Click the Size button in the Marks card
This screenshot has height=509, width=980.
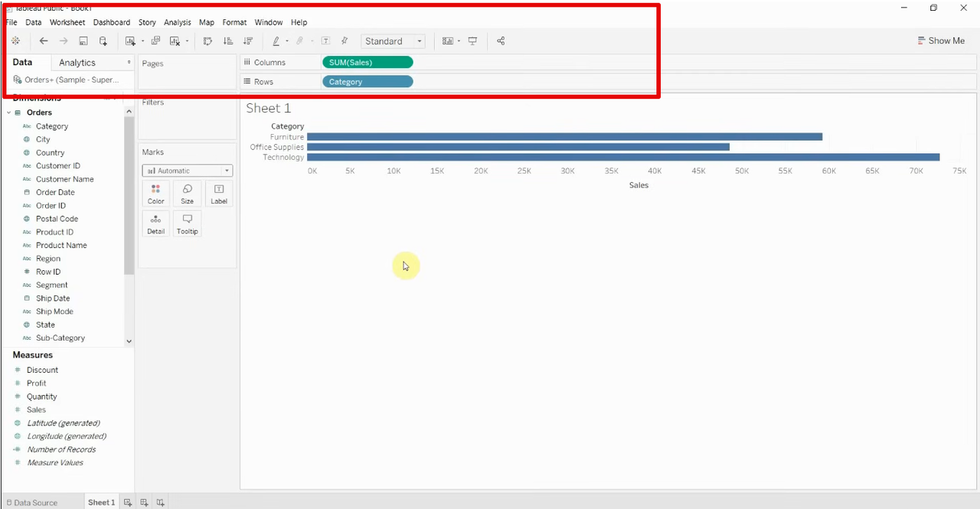pos(187,193)
